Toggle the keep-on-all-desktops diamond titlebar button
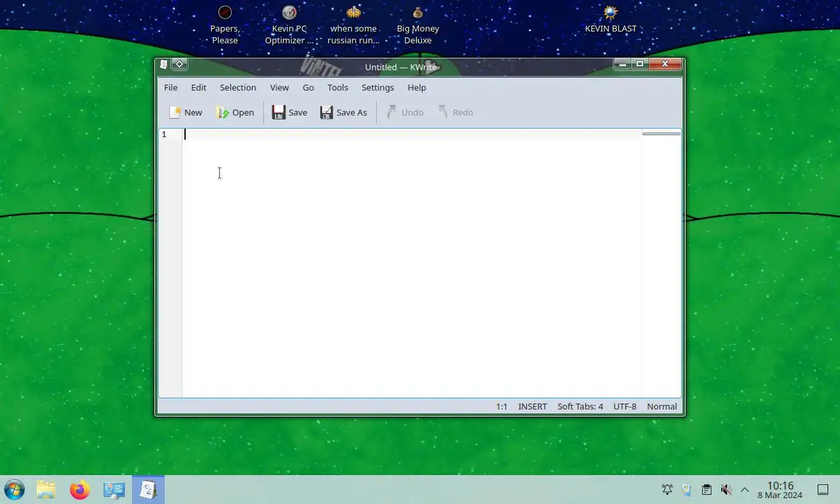This screenshot has height=504, width=840. [180, 64]
